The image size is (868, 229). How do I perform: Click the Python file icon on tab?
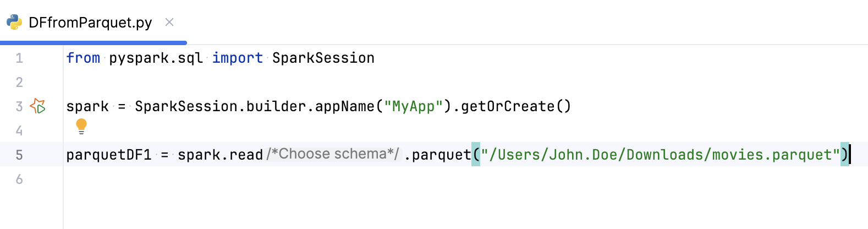[14, 23]
